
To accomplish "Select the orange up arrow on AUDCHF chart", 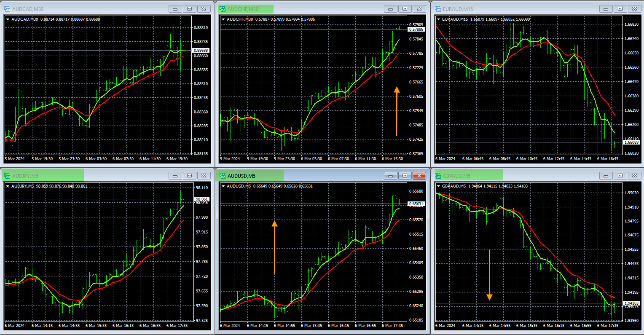I will click(x=396, y=112).
